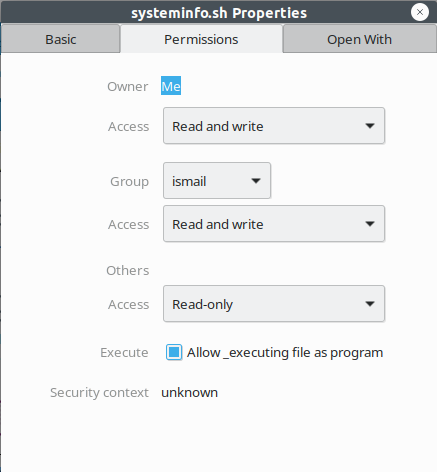Select the Permissions tab
Screen dimensions: 437x472
(201, 39)
